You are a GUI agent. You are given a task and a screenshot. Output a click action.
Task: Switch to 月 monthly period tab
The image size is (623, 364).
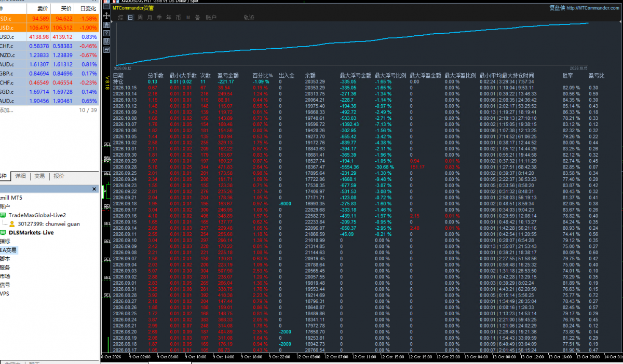point(150,18)
